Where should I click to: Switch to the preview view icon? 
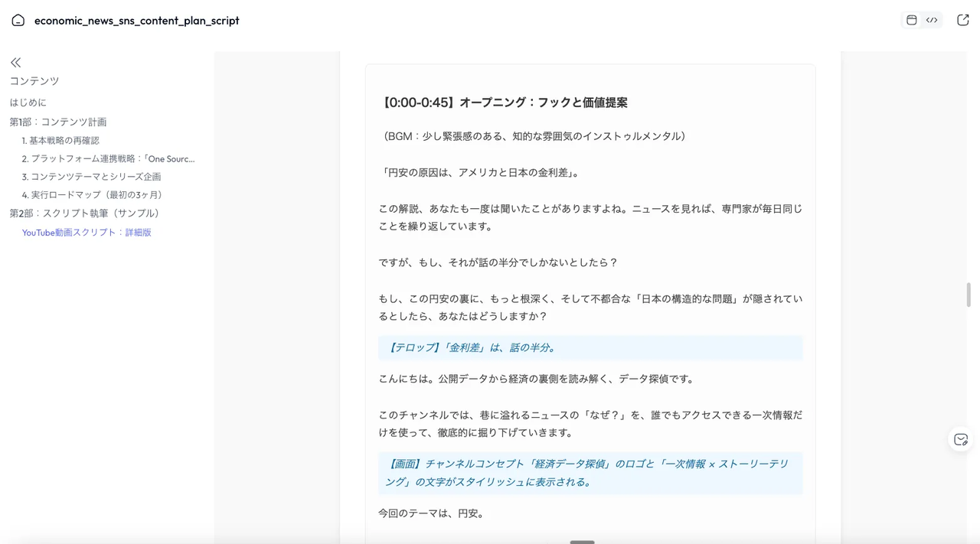(x=911, y=21)
